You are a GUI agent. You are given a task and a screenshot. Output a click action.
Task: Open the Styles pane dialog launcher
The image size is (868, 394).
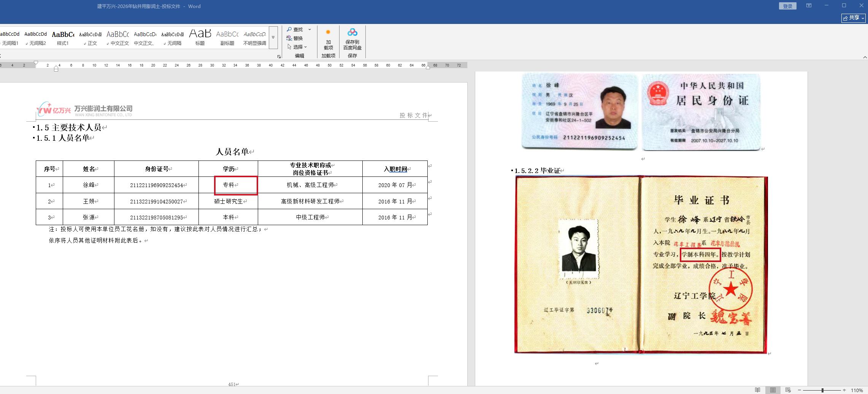coord(279,57)
